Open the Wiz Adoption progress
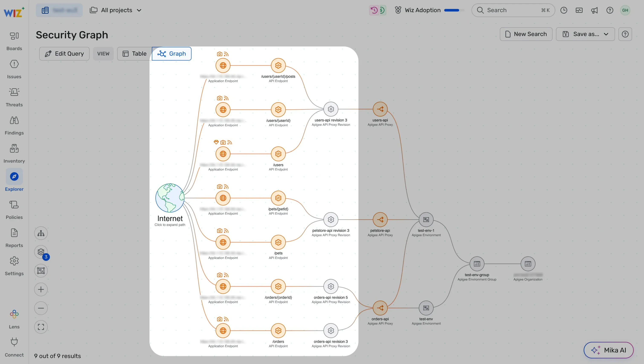 tap(429, 10)
